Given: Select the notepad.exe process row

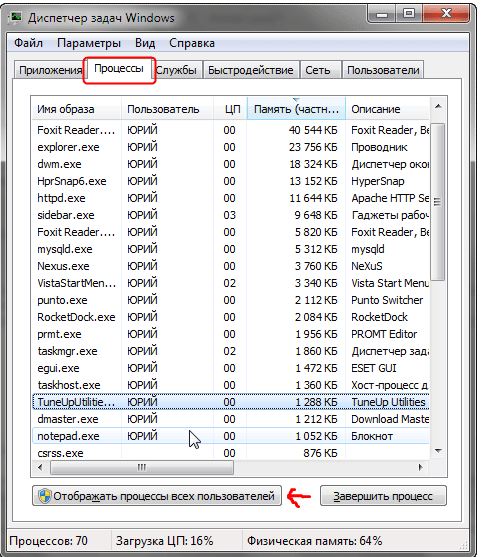Looking at the screenshot, I should click(x=231, y=436).
